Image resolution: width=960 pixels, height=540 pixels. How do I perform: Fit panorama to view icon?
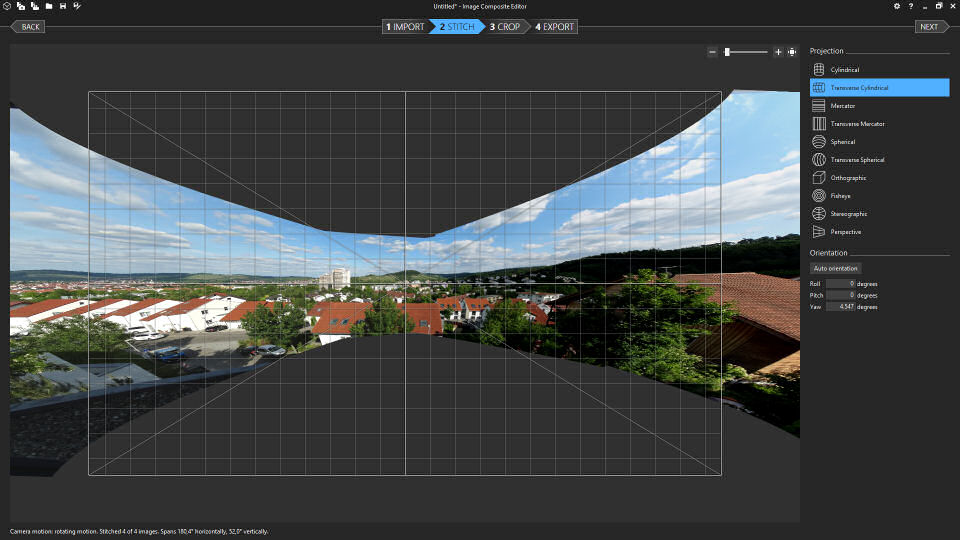pos(792,52)
